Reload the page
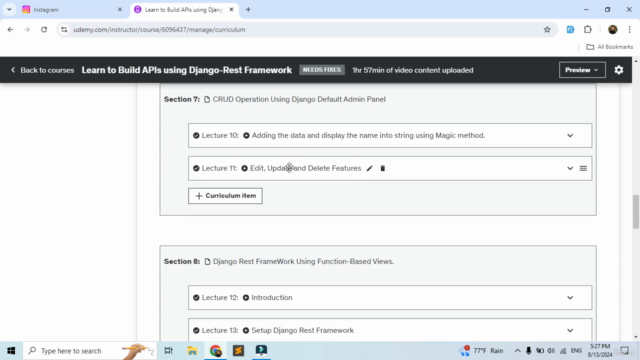This screenshot has height=360, width=640. coord(44,29)
